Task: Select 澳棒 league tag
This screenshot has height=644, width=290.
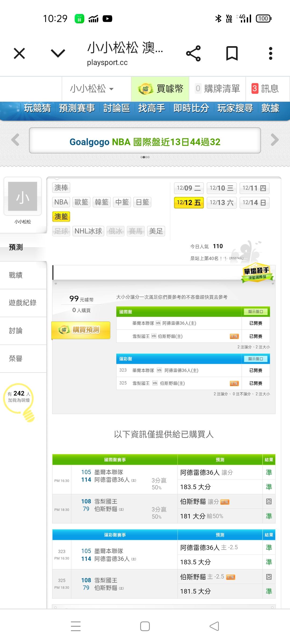Action: (61, 188)
